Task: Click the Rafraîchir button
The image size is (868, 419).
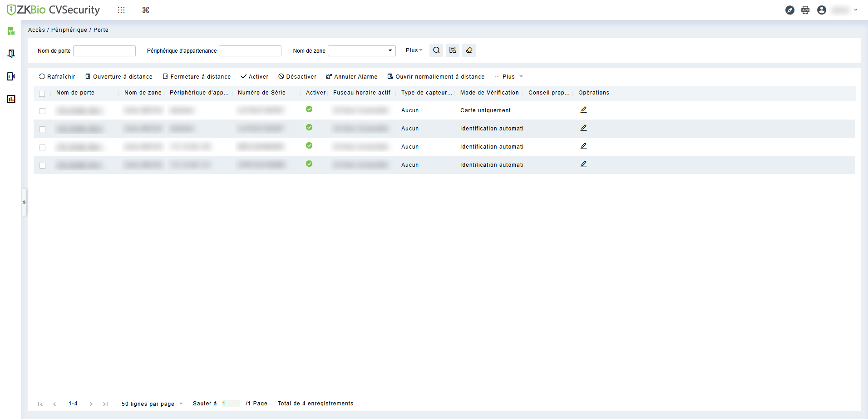Action: [57, 77]
